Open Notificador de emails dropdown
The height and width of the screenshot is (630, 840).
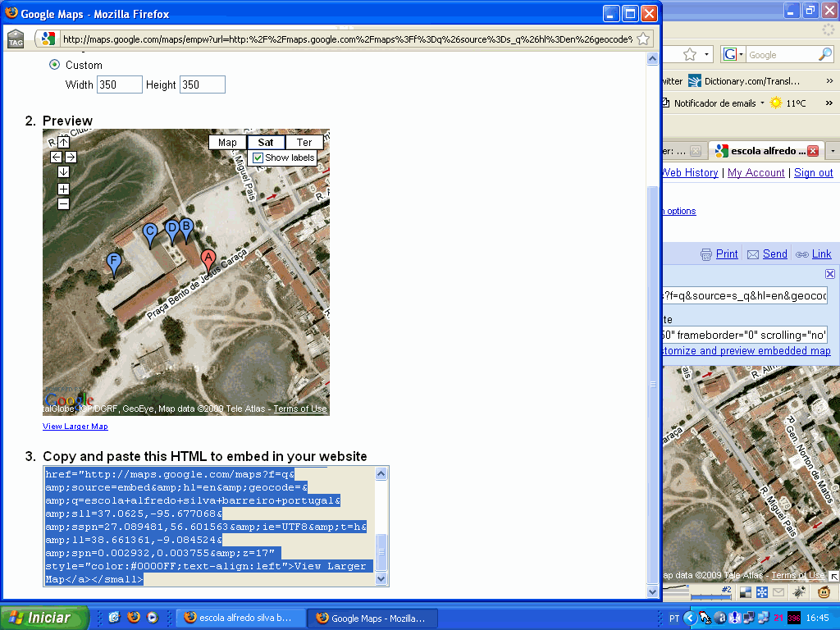(x=762, y=103)
